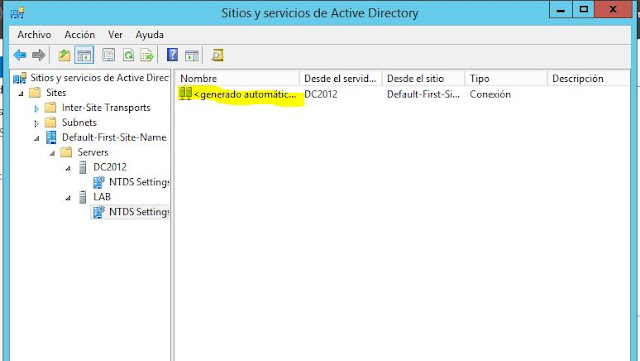Sort by the Tipo column header
This screenshot has height=361, width=640.
click(506, 78)
